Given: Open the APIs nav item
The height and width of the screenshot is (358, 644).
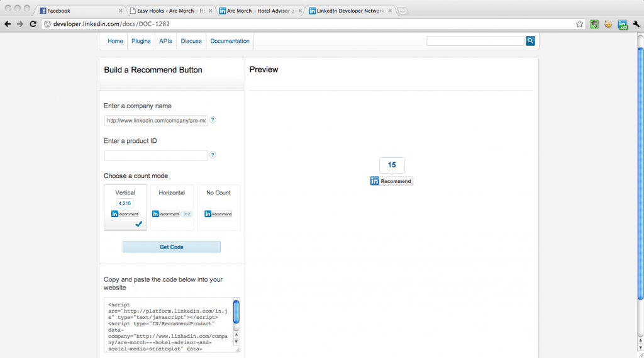Looking at the screenshot, I should pyautogui.click(x=165, y=41).
